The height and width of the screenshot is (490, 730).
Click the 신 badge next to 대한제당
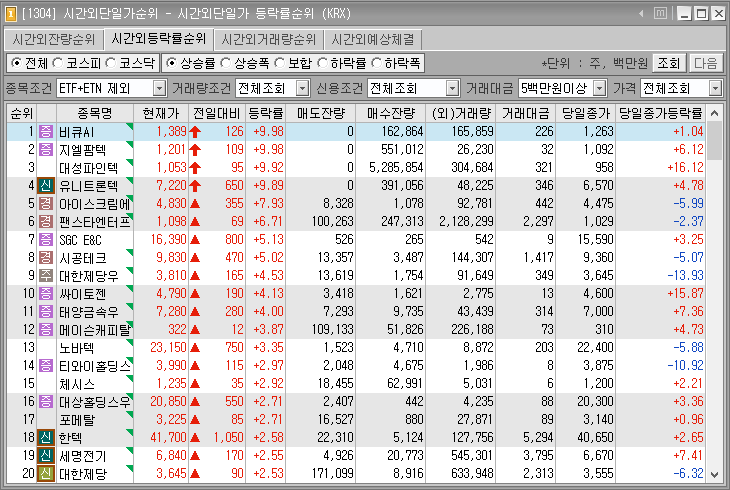click(x=46, y=474)
